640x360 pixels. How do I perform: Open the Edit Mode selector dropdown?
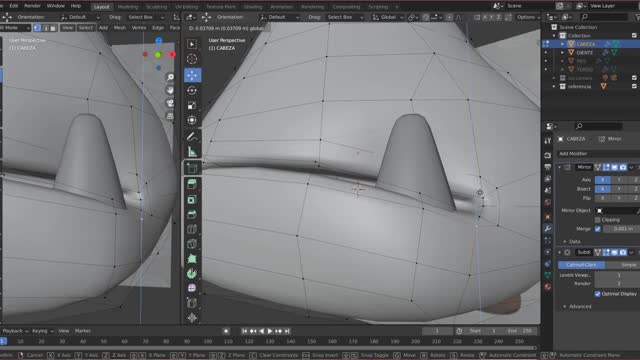(x=14, y=28)
